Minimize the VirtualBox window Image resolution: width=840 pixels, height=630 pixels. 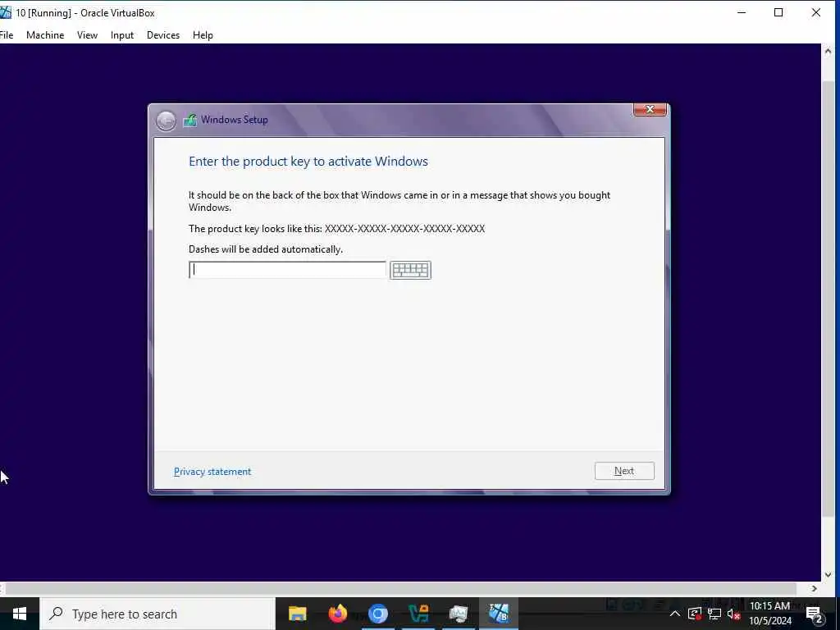pyautogui.click(x=742, y=13)
